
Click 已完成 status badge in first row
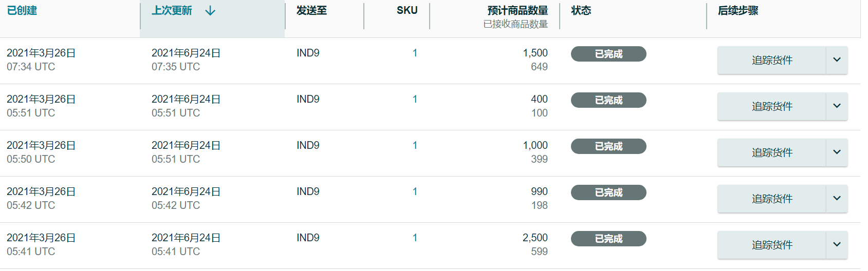[608, 54]
